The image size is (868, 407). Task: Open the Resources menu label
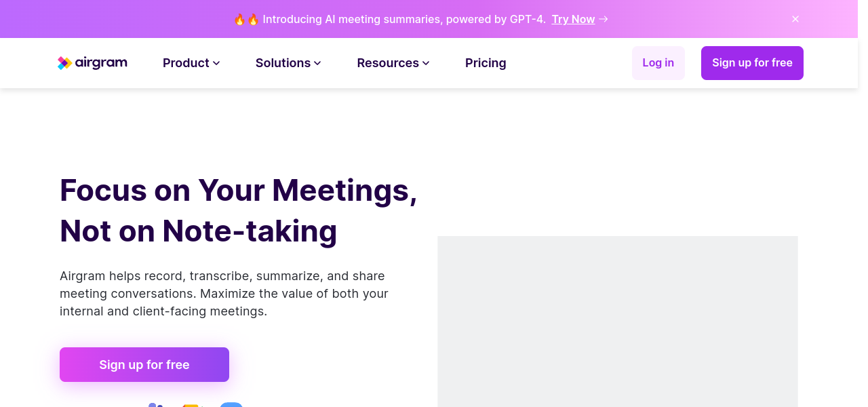tap(388, 63)
